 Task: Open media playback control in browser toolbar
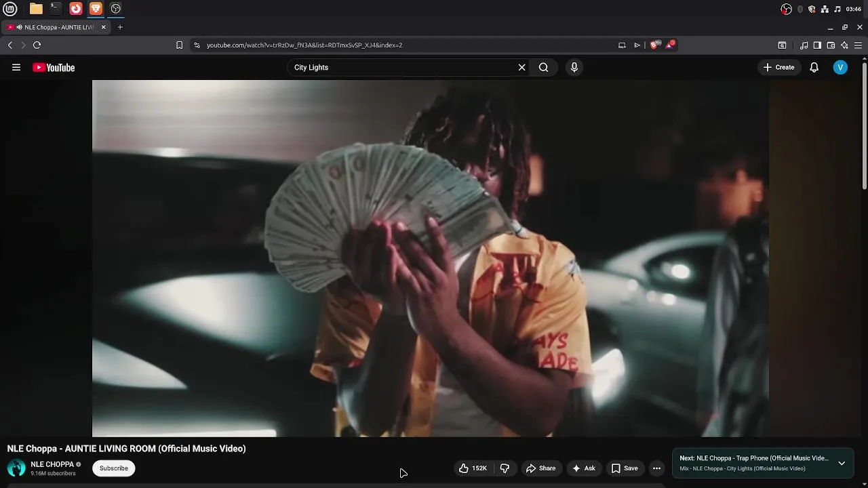(804, 45)
